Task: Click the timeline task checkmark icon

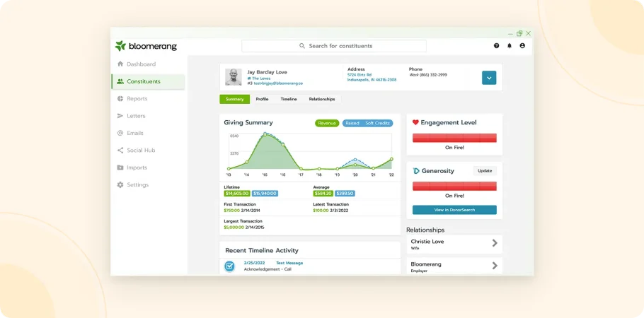Action: [229, 266]
